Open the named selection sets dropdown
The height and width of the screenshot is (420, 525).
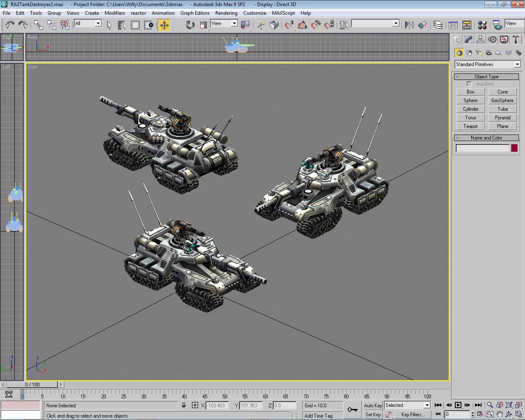tap(396, 23)
